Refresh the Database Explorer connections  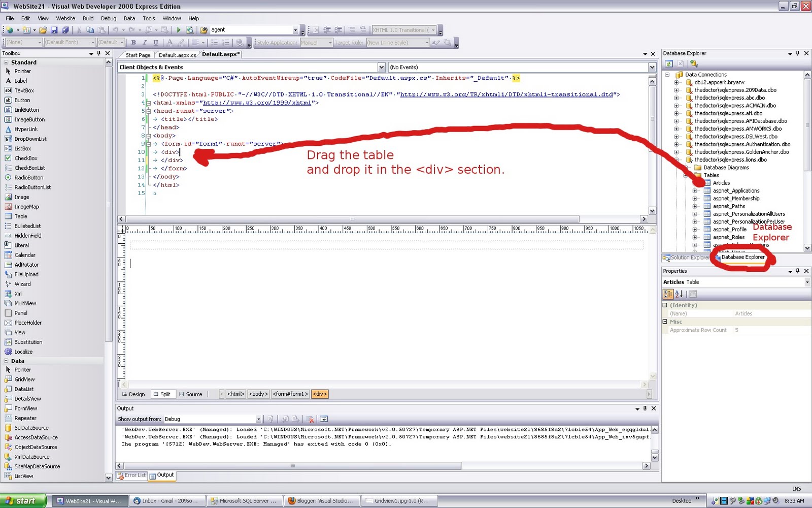(669, 64)
